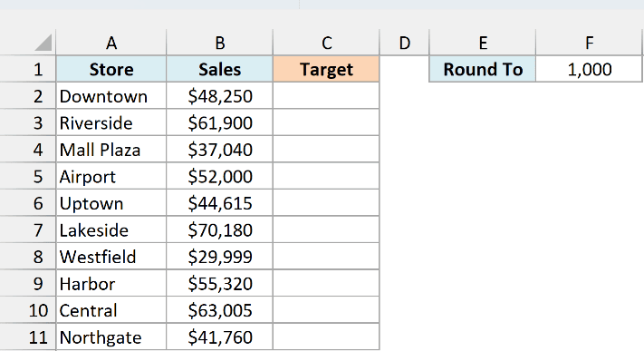
Task: Select row 1 header
Action: [x=27, y=69]
